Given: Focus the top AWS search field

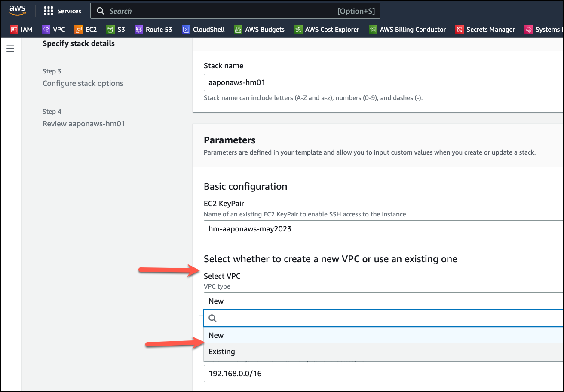Looking at the screenshot, I should click(x=236, y=11).
